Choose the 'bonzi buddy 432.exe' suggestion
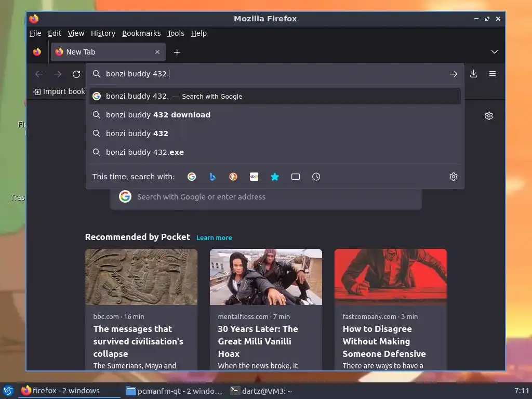The image size is (532, 399). tap(275, 152)
